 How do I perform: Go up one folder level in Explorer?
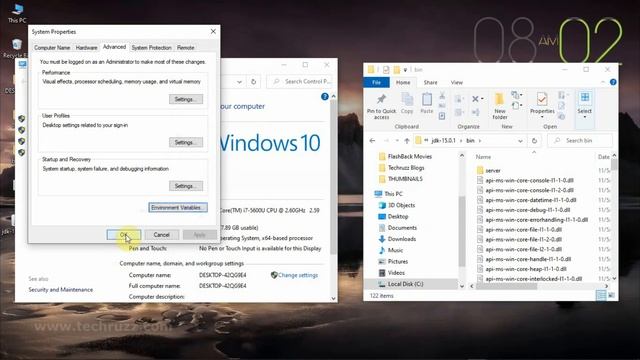click(407, 141)
